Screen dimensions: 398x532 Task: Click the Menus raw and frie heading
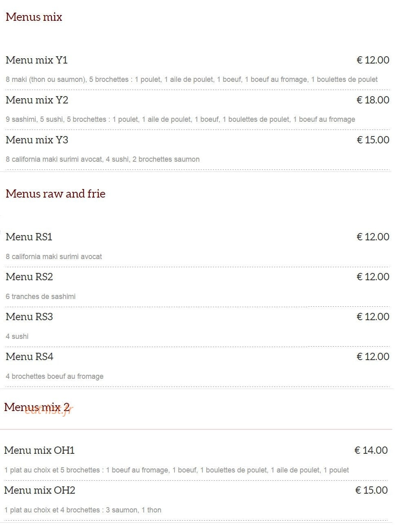pyautogui.click(x=55, y=194)
